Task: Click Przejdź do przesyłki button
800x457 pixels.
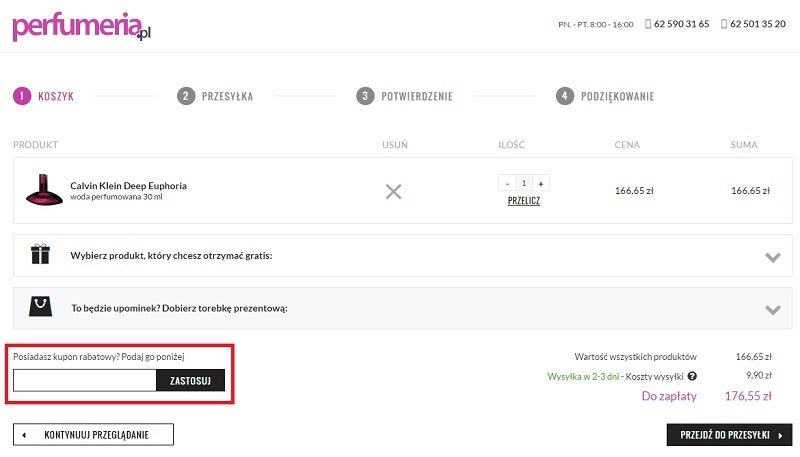Action: [x=730, y=435]
